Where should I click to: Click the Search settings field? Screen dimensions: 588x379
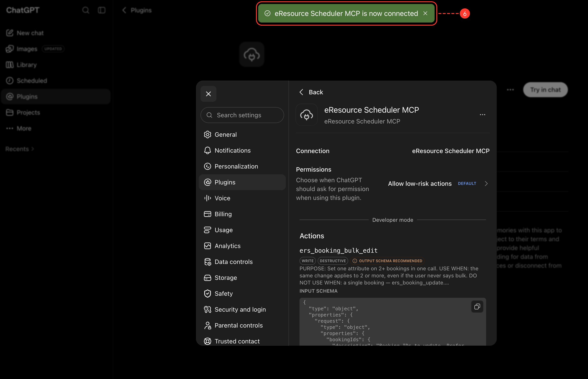tap(242, 115)
